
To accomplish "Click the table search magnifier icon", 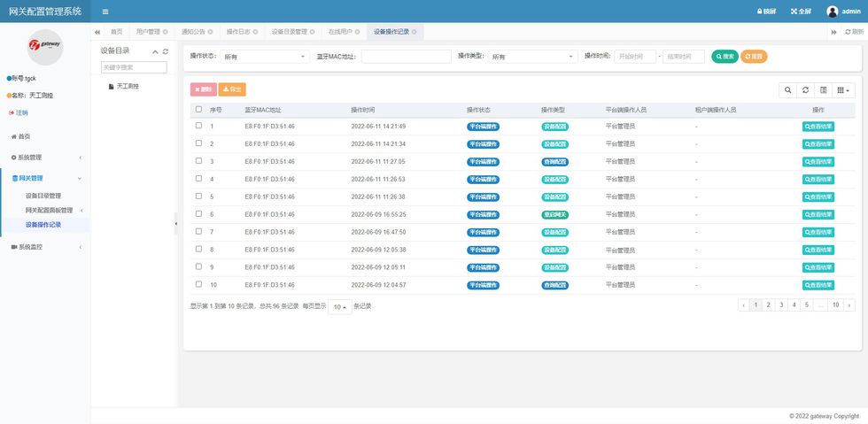I will tap(787, 89).
